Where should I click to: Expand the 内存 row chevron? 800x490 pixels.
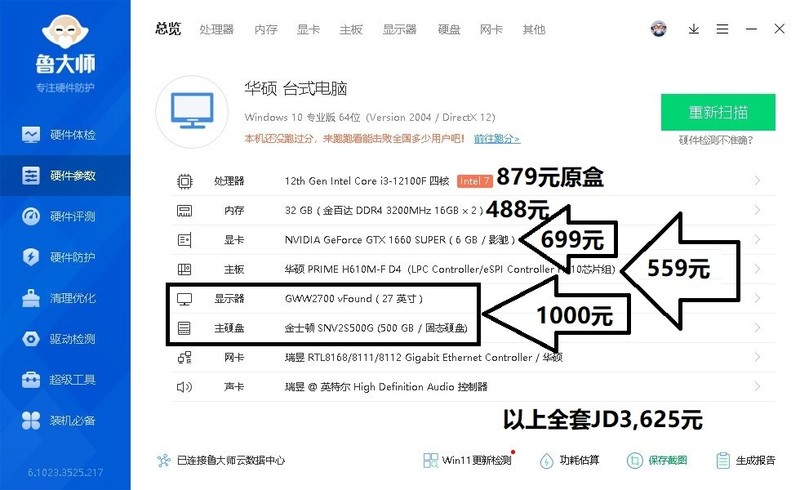[x=757, y=210]
